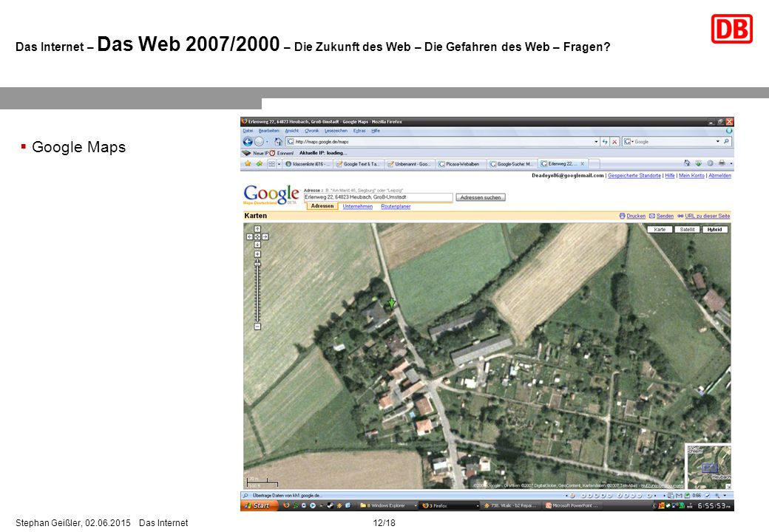Screen dimensions: 769x532
Task: Close the Erlenweg 22 tab
Action: click(582, 164)
